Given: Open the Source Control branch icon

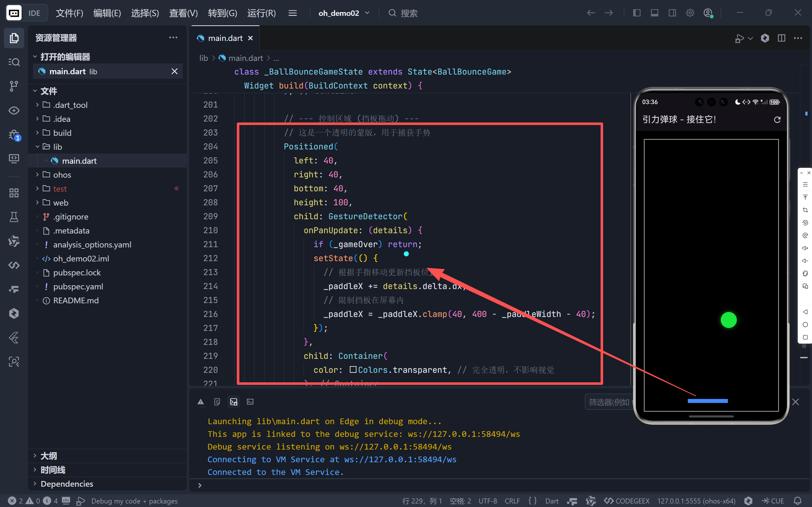Looking at the screenshot, I should 14,86.
